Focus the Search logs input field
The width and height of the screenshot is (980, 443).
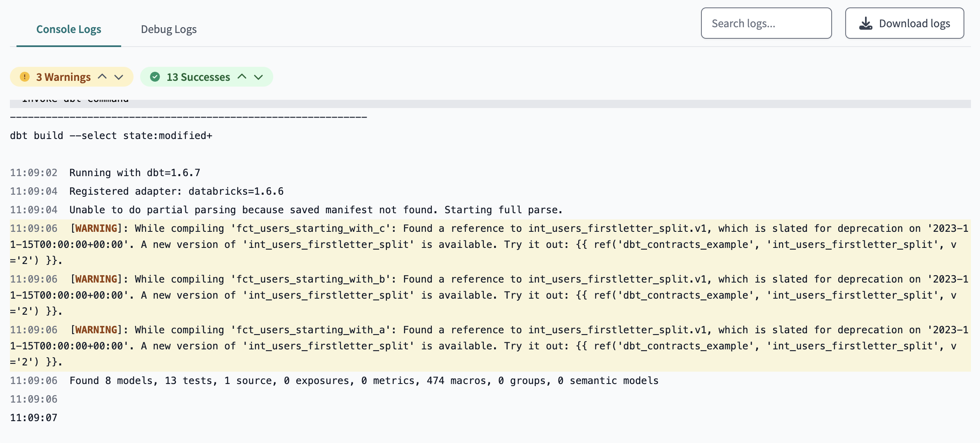(766, 23)
